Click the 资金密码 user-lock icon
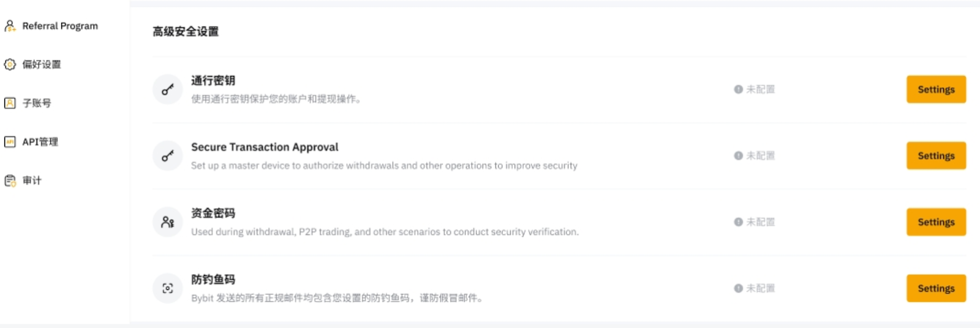This screenshot has width=980, height=328. pyautogui.click(x=167, y=222)
